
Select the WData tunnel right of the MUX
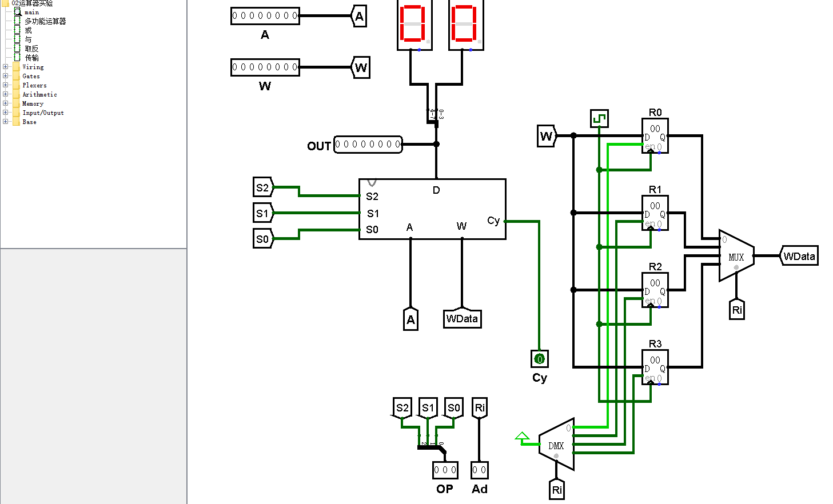tap(799, 256)
